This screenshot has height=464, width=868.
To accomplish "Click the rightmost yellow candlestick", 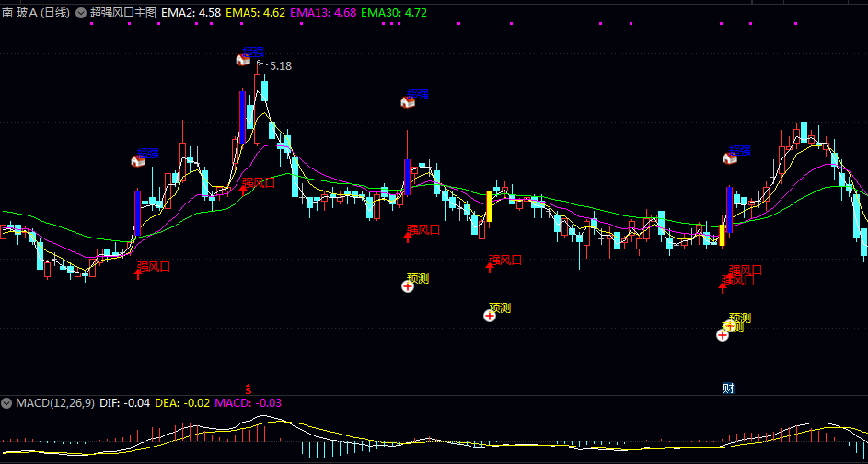I will [x=722, y=235].
